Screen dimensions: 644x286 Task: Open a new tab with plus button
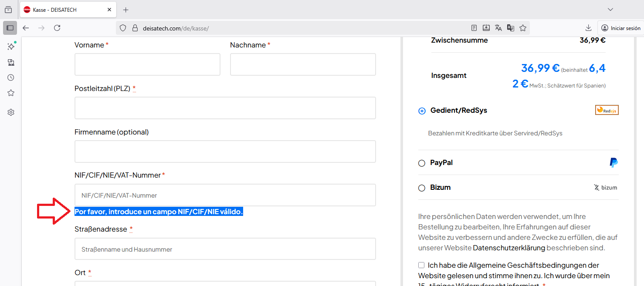(126, 10)
